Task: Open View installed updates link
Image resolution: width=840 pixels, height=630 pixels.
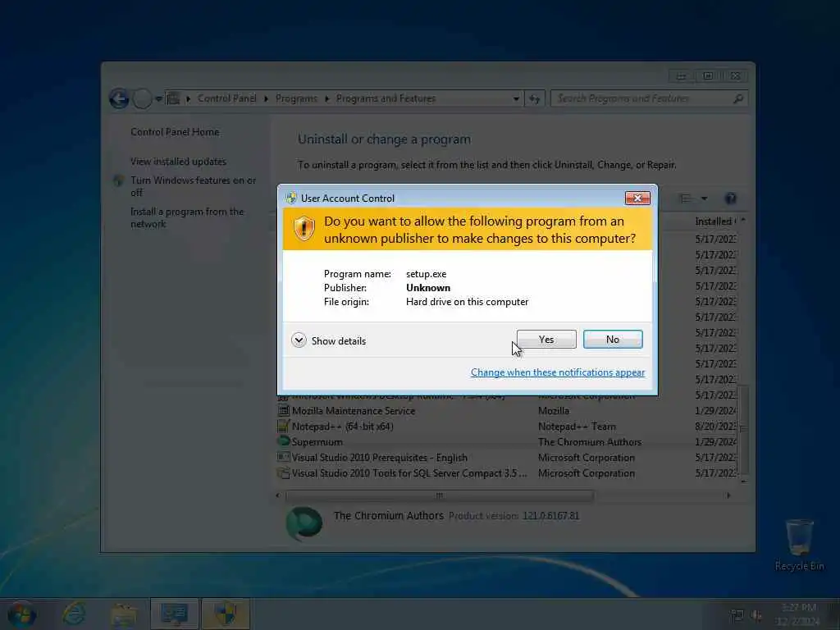Action: pyautogui.click(x=178, y=162)
